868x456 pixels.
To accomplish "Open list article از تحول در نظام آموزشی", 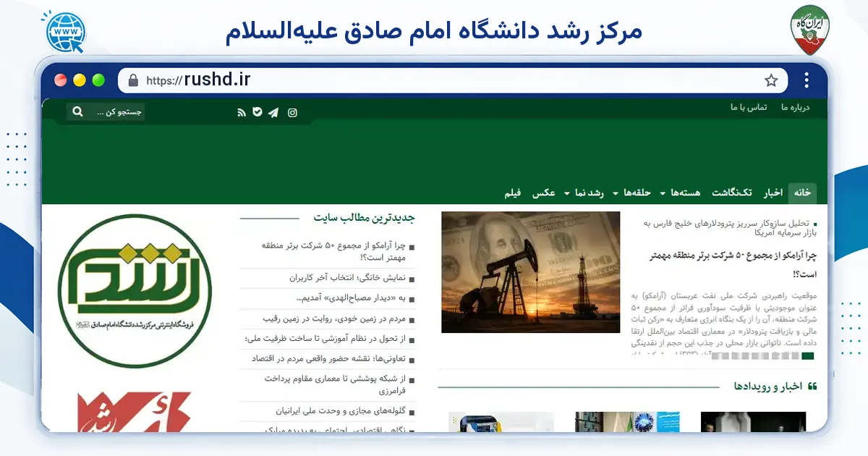I will (x=326, y=338).
